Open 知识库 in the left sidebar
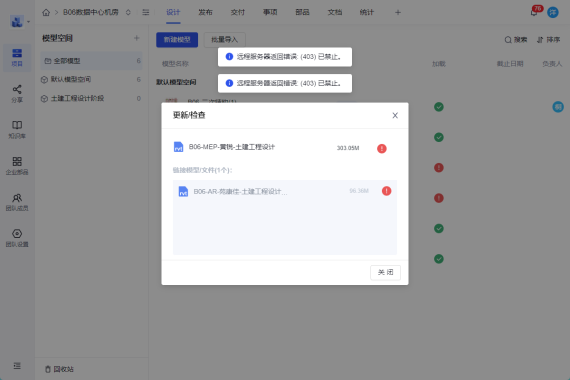 tap(17, 130)
